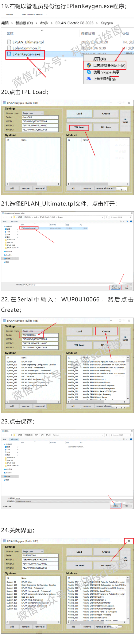Open OneDrive in the template select dialog sidebar
Screen dimensions: 135x644
tap(8, 255)
